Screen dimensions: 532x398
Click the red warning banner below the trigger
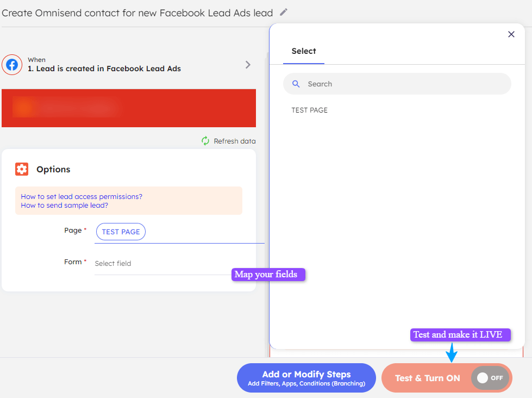click(x=129, y=108)
